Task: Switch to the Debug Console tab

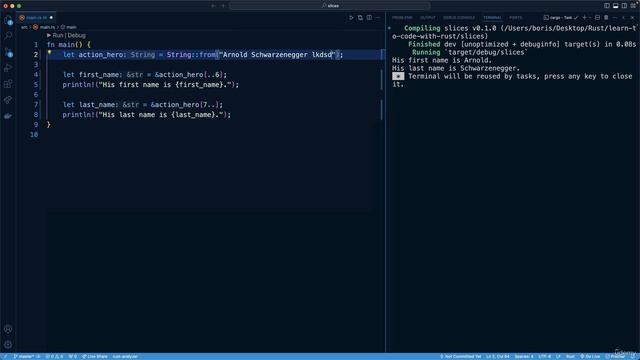Action: [459, 18]
